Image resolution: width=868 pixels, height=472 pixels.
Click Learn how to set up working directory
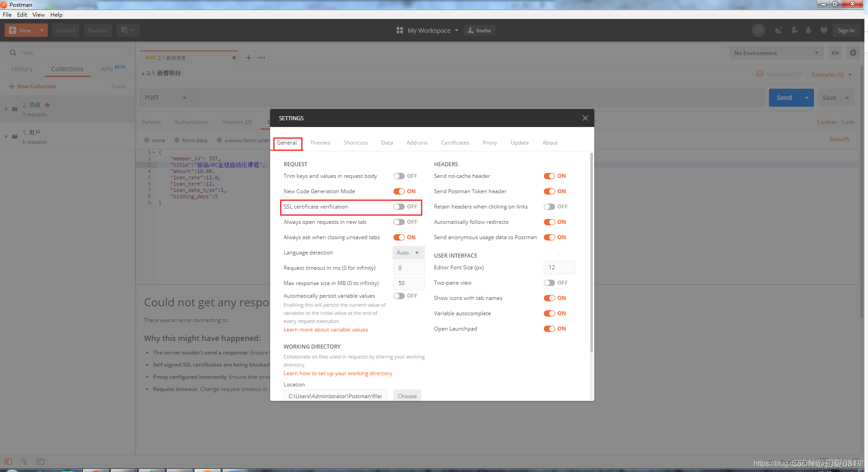[x=338, y=373]
